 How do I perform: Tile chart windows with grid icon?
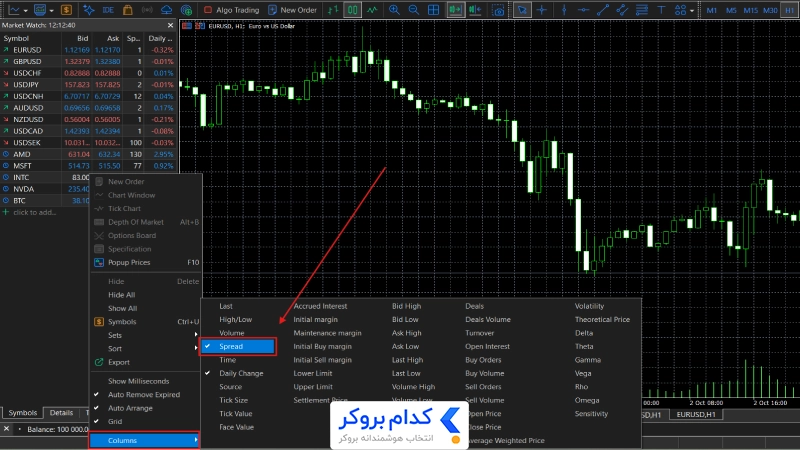click(x=433, y=10)
